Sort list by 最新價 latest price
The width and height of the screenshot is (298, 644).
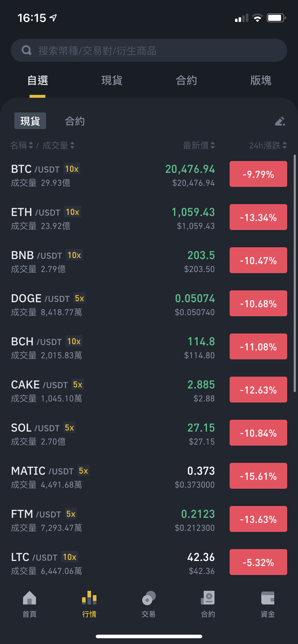[199, 145]
